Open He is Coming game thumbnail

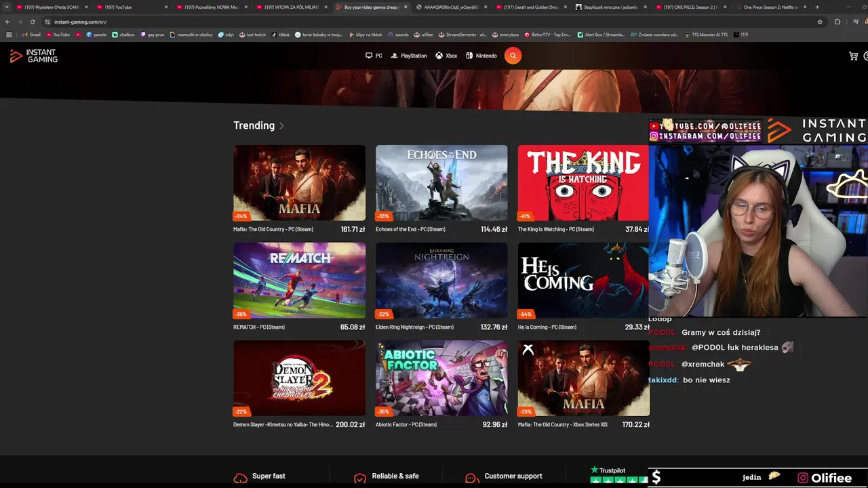(x=583, y=280)
